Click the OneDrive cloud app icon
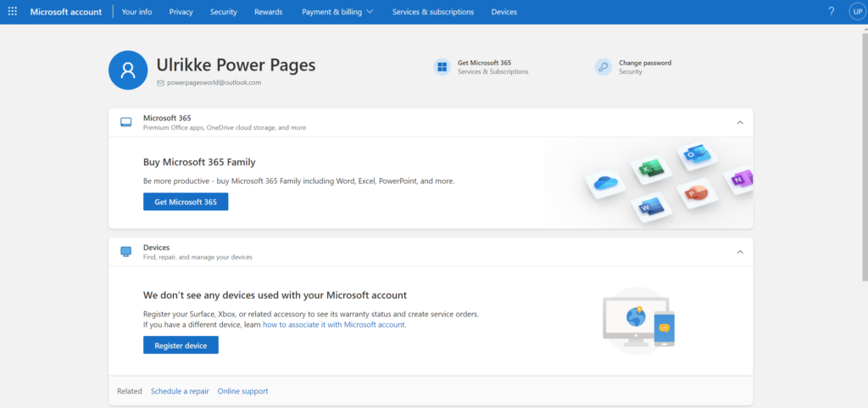The image size is (868, 408). (x=604, y=182)
